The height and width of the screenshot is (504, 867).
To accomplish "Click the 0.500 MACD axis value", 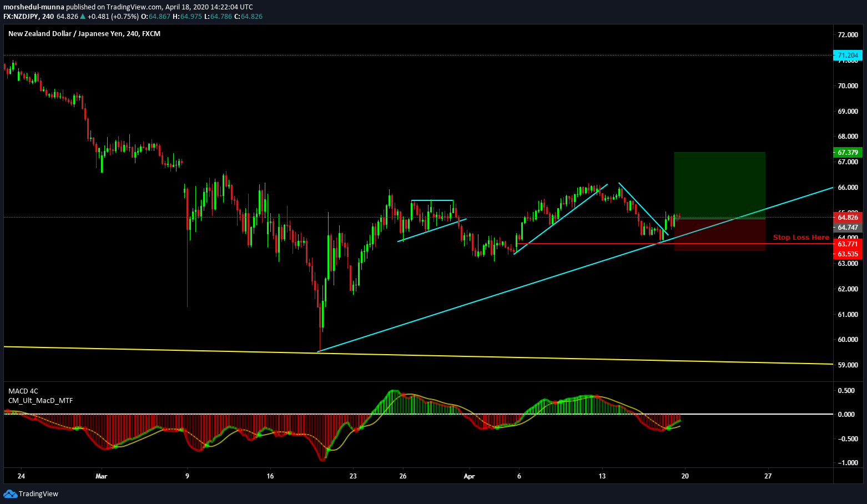I will tap(846, 391).
